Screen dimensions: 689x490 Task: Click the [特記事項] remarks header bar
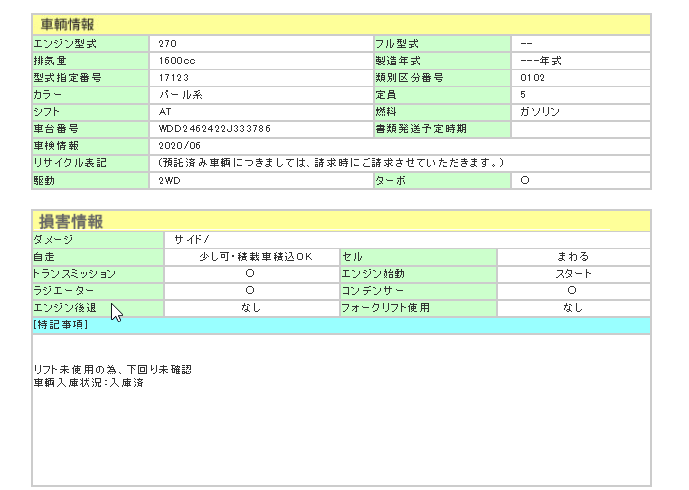(x=340, y=325)
